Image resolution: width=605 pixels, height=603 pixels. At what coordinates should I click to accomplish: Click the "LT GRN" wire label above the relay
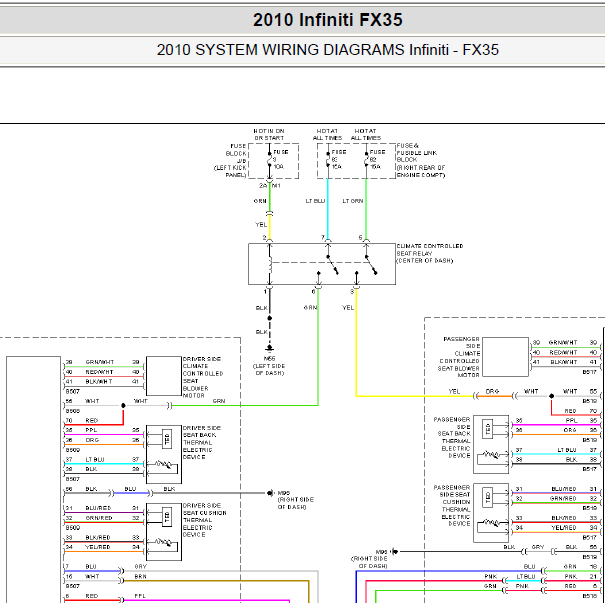point(353,201)
